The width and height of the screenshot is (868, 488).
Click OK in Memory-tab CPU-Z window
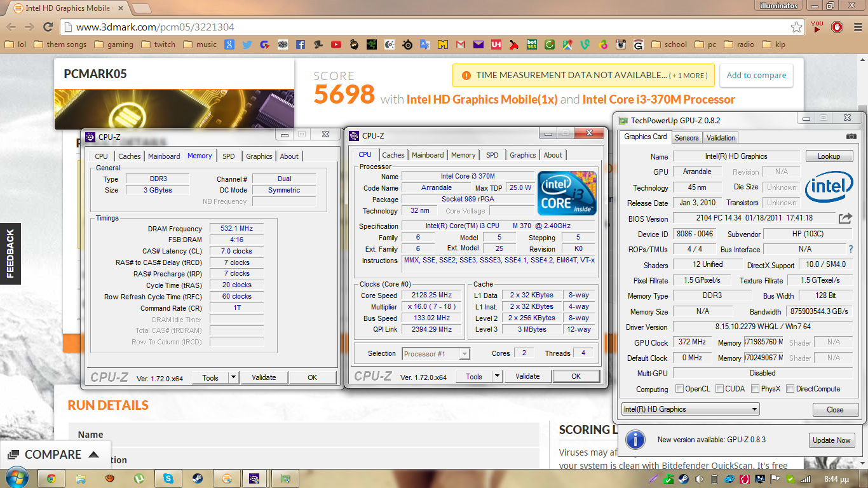click(312, 377)
